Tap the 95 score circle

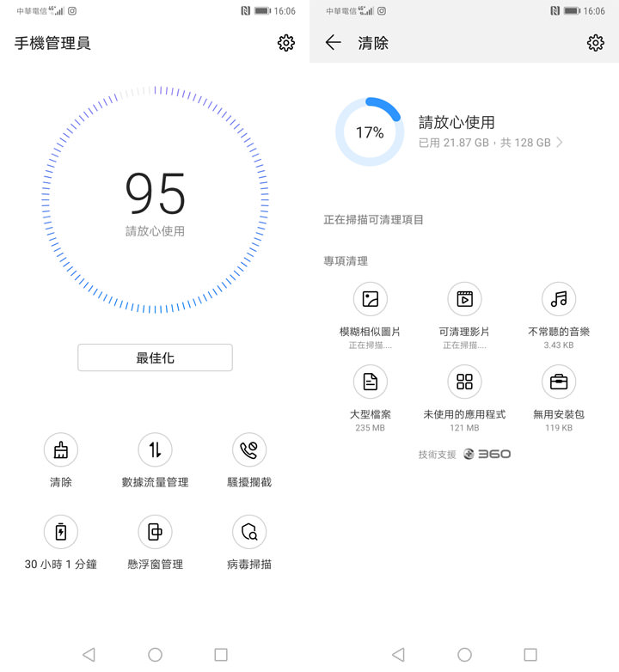click(155, 199)
